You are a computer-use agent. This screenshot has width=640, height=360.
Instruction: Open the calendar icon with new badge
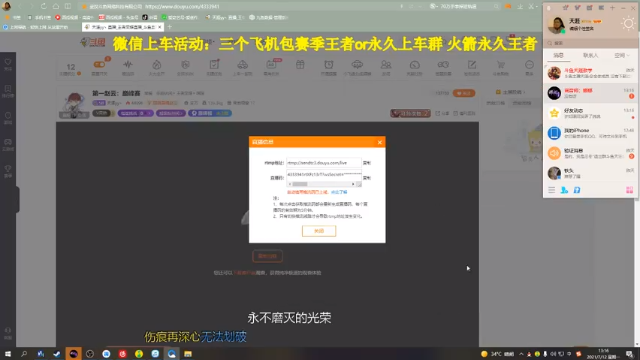pyautogui.click(x=271, y=64)
